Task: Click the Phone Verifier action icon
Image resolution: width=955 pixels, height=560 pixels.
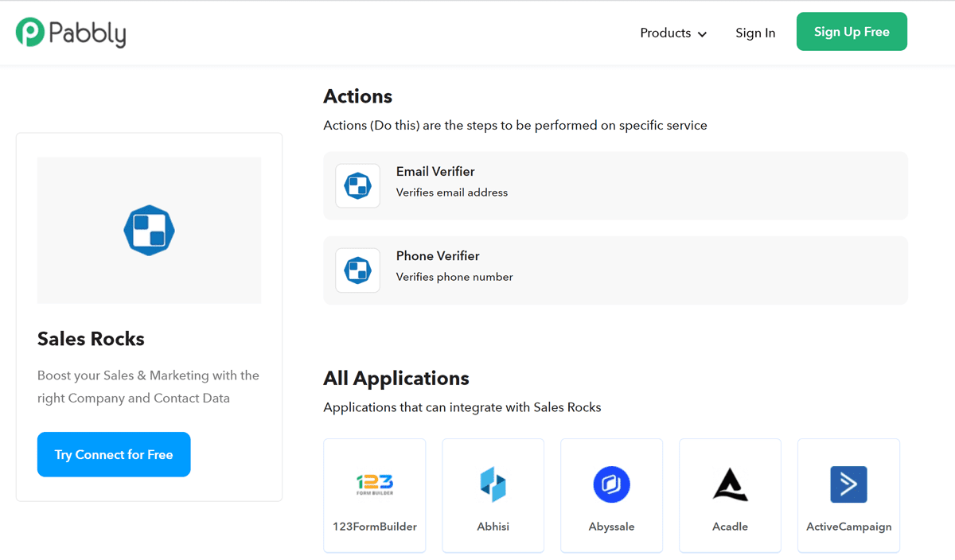Action: [357, 270]
